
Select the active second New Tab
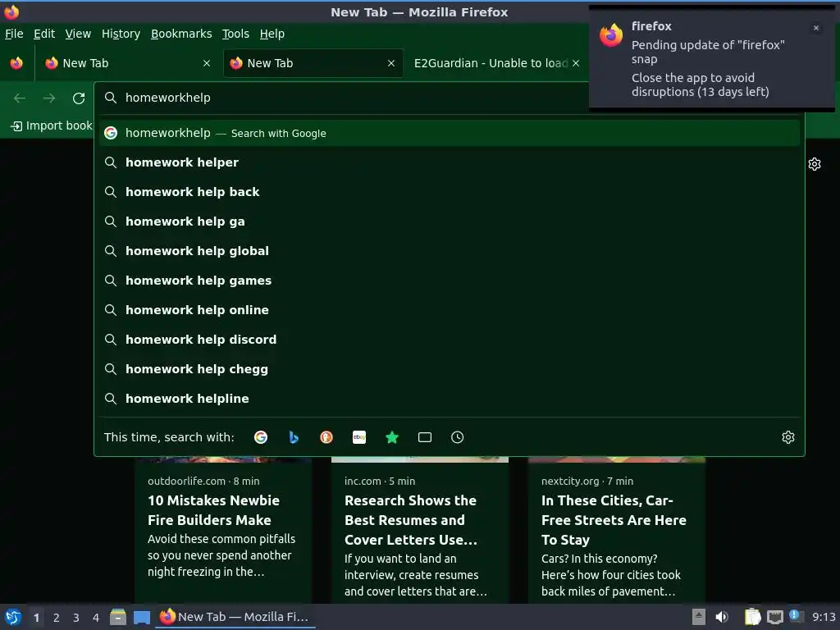tap(313, 63)
